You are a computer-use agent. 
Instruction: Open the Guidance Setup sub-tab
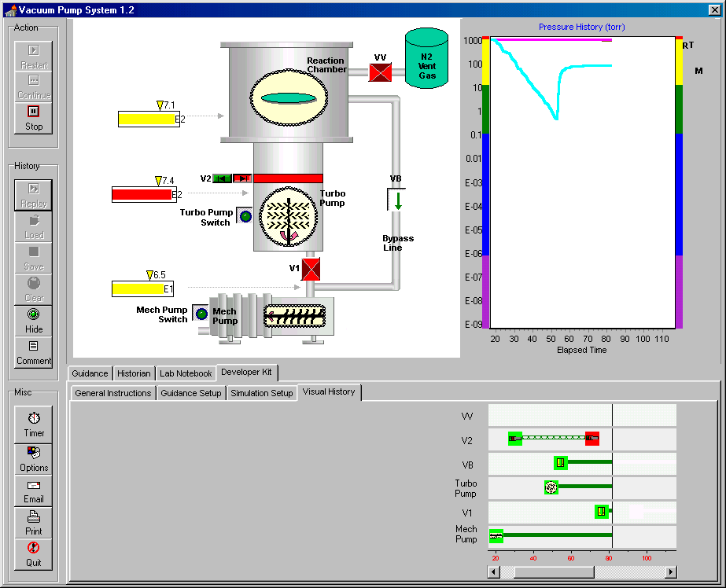pos(191,393)
